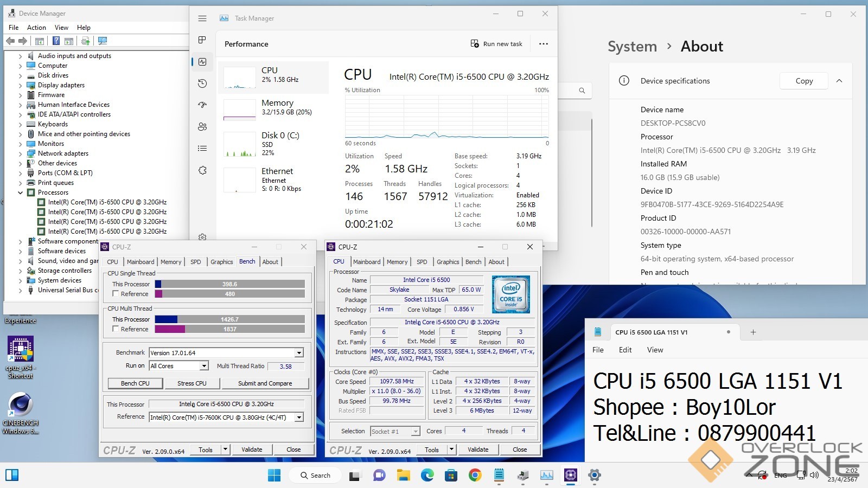Open the three-dots more options in Task Manager
Image resolution: width=868 pixels, height=488 pixels.
pos(543,44)
